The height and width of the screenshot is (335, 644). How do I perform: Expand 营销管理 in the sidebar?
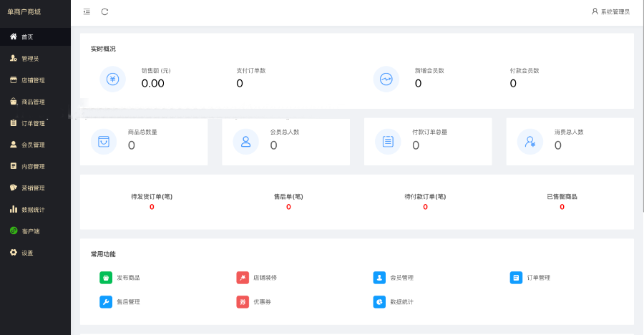[32, 188]
